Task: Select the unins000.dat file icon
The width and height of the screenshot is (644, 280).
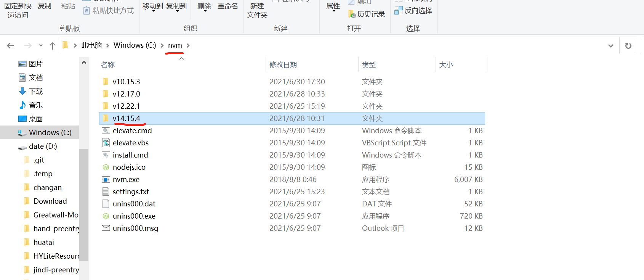Action: 106,204
